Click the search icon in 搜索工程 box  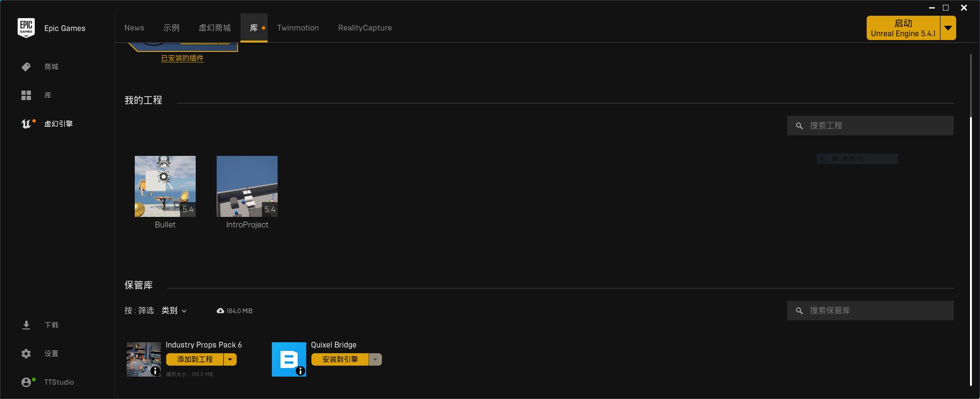tap(800, 126)
